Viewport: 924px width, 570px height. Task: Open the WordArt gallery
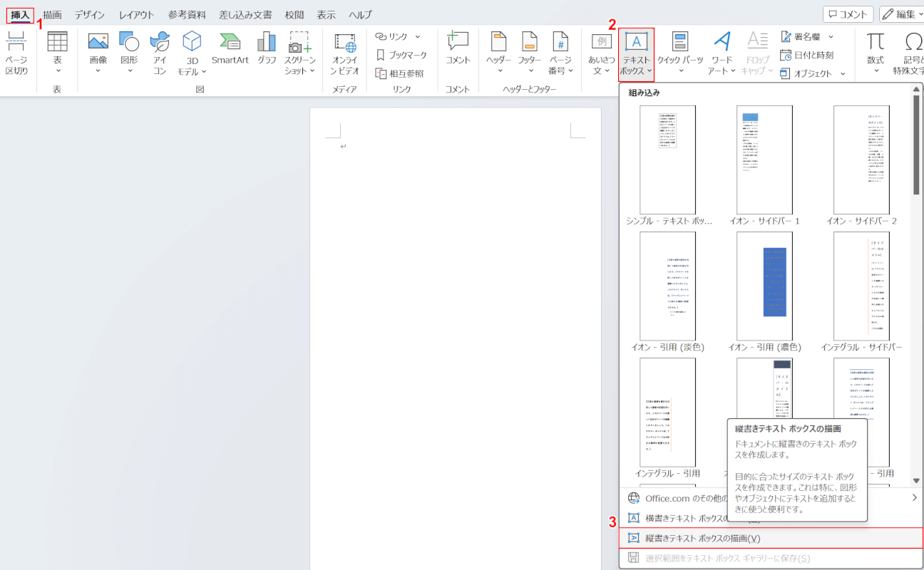(x=722, y=53)
